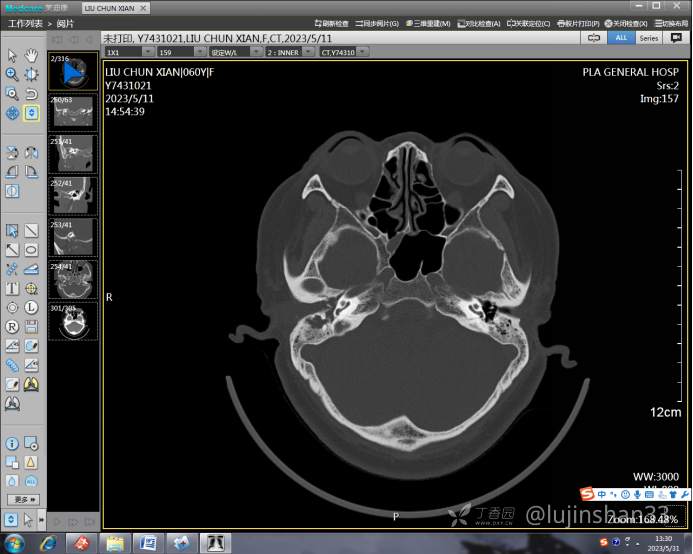The image size is (693, 554).
Task: Click the 胶片打印(P) button
Action: click(580, 23)
